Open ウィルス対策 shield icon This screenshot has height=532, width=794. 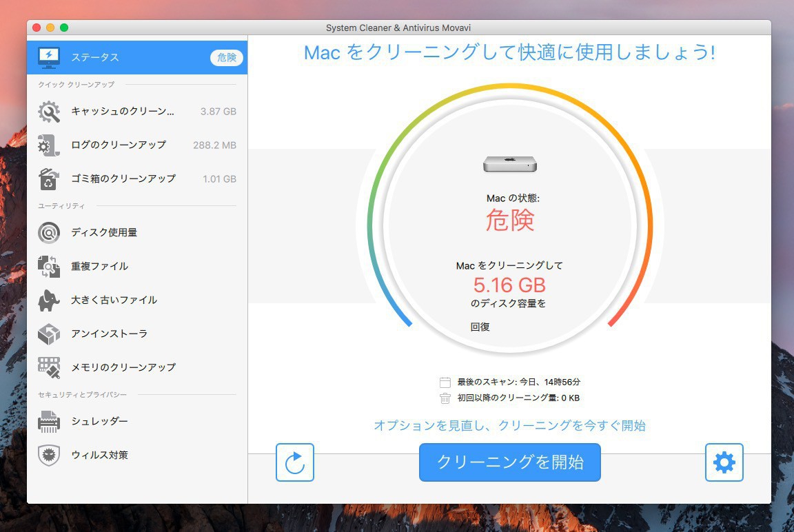pos(49,455)
